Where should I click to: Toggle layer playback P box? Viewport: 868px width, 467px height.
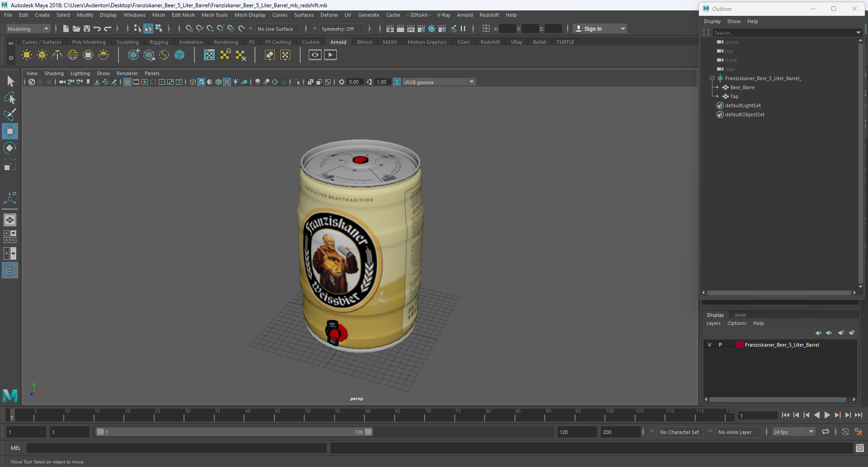720,345
